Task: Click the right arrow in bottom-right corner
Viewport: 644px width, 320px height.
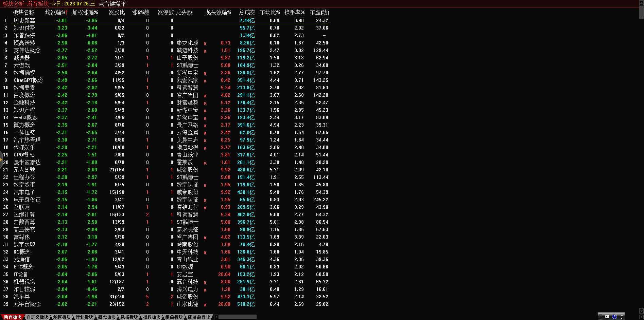Action: [x=641, y=317]
